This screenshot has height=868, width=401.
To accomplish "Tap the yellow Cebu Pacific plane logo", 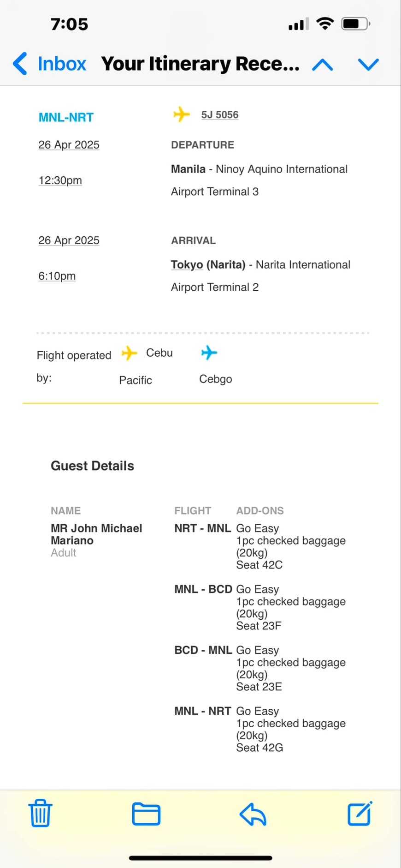I will tap(129, 353).
